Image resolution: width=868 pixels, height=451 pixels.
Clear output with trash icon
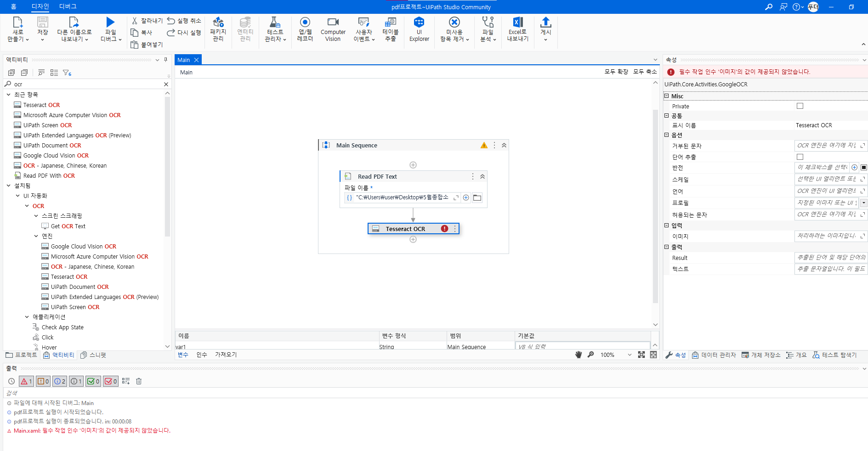pos(139,381)
